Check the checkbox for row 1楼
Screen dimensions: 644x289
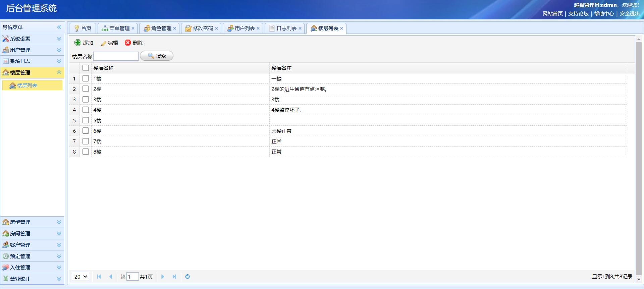(x=86, y=78)
